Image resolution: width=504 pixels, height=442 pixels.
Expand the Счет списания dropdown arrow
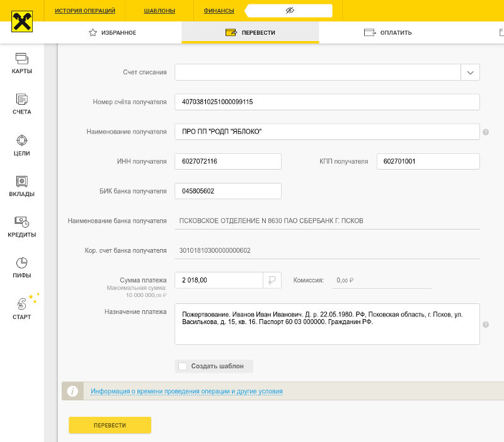tap(470, 73)
